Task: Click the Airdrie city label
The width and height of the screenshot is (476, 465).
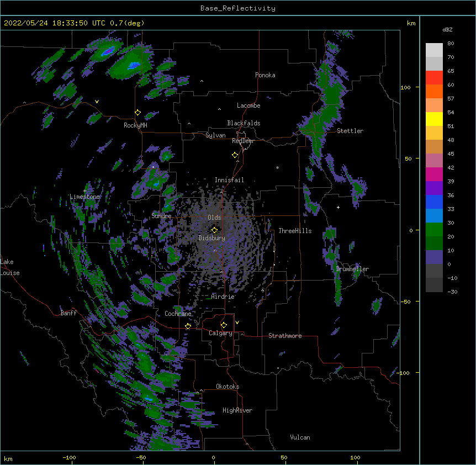Action: (223, 297)
